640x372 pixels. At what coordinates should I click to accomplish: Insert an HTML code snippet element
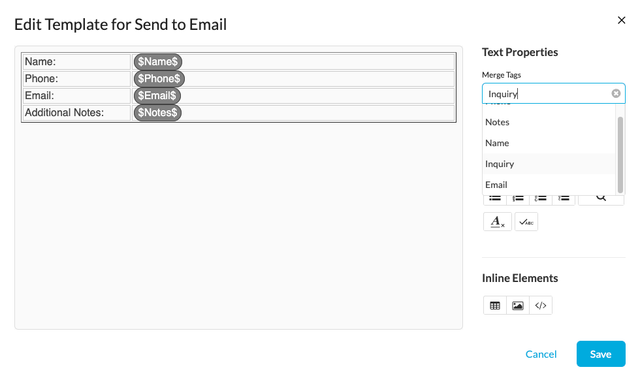540,305
